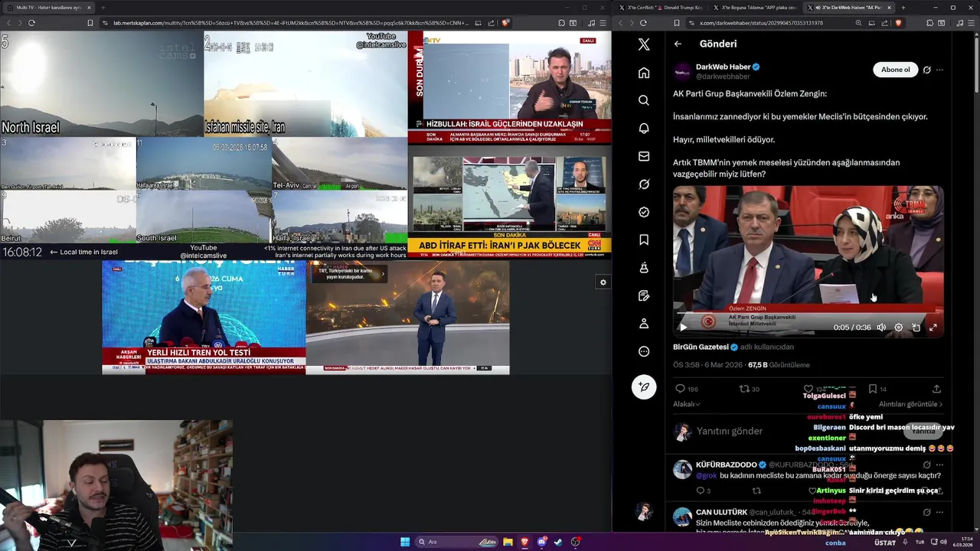Open new tab in the Multi TV window
Image resolution: width=980 pixels, height=551 pixels.
point(103,8)
